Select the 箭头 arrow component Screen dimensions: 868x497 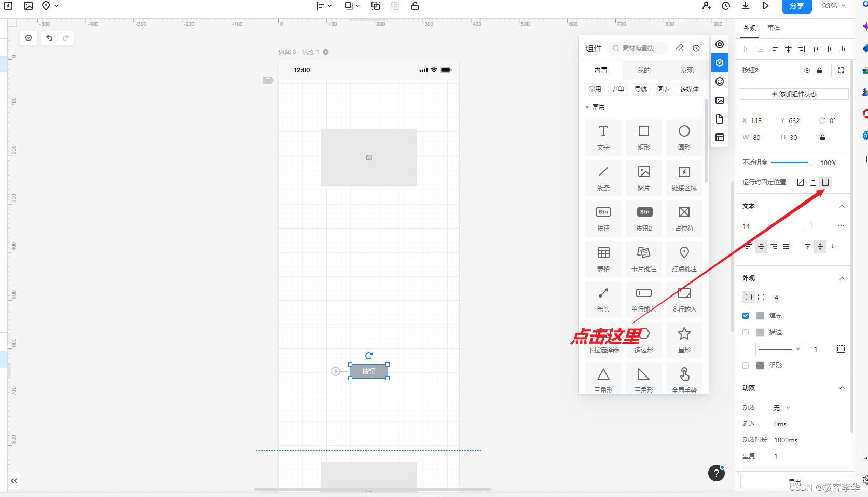(x=603, y=300)
